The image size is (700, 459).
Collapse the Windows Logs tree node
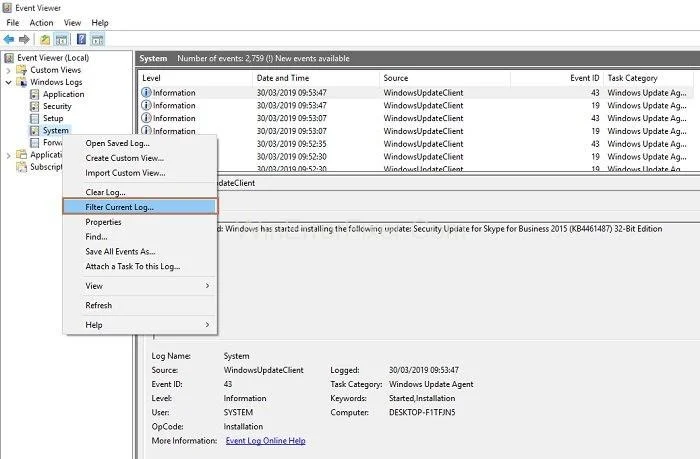[9, 82]
